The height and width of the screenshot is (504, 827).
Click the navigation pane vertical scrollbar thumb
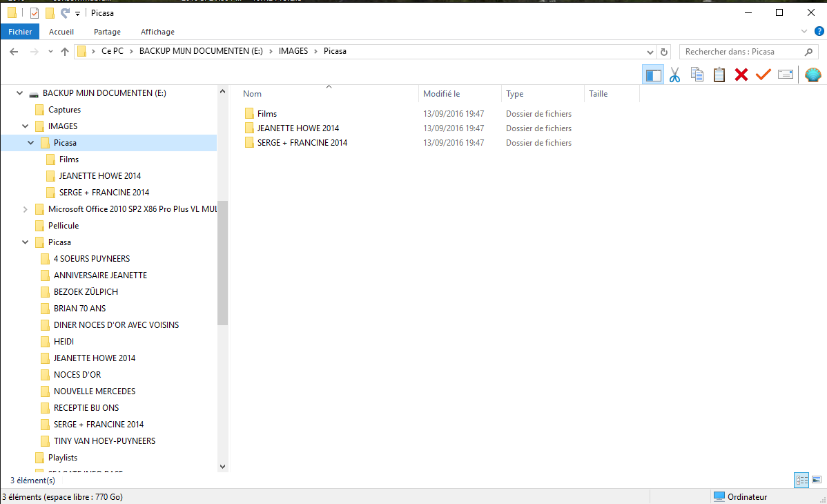(x=222, y=263)
